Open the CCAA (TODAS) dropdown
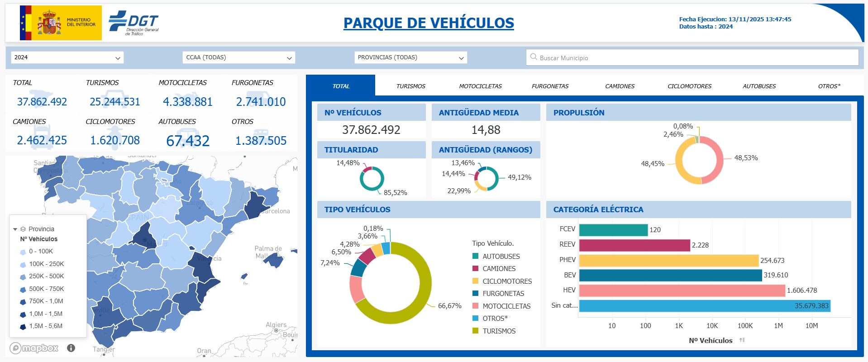 (238, 57)
